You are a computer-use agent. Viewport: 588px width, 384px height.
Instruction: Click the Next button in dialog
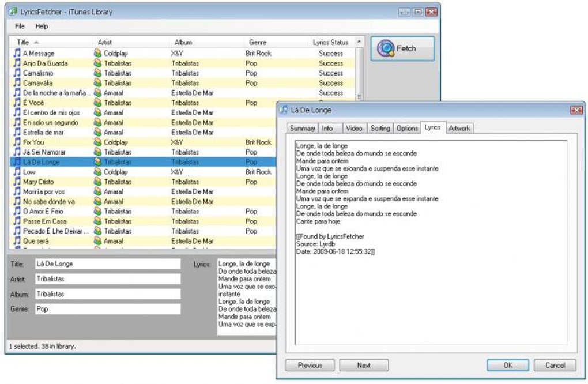coord(364,365)
